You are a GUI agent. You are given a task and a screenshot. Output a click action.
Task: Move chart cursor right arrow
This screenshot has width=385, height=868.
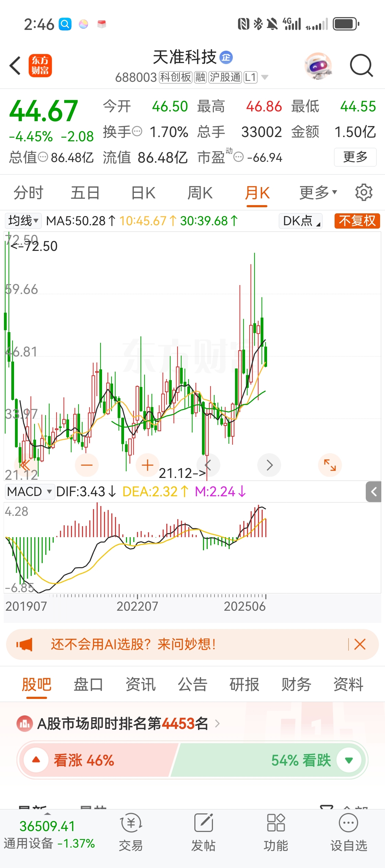click(x=269, y=465)
